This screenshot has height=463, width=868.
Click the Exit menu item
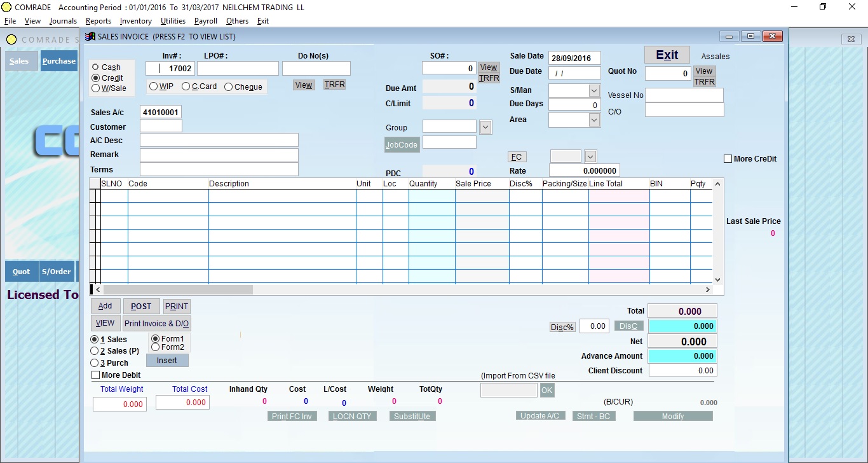(263, 21)
